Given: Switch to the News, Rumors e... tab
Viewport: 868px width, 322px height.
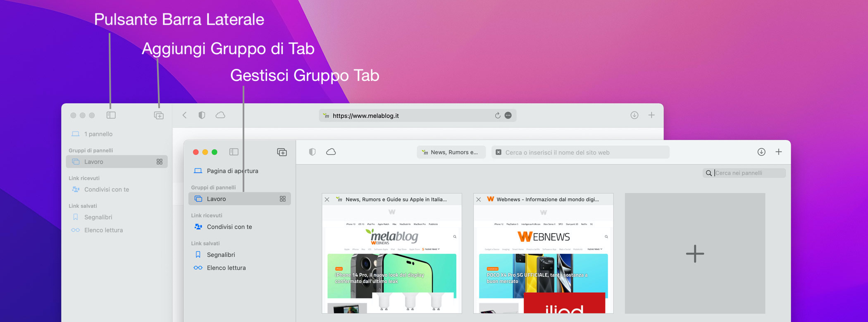Looking at the screenshot, I should coord(451,152).
